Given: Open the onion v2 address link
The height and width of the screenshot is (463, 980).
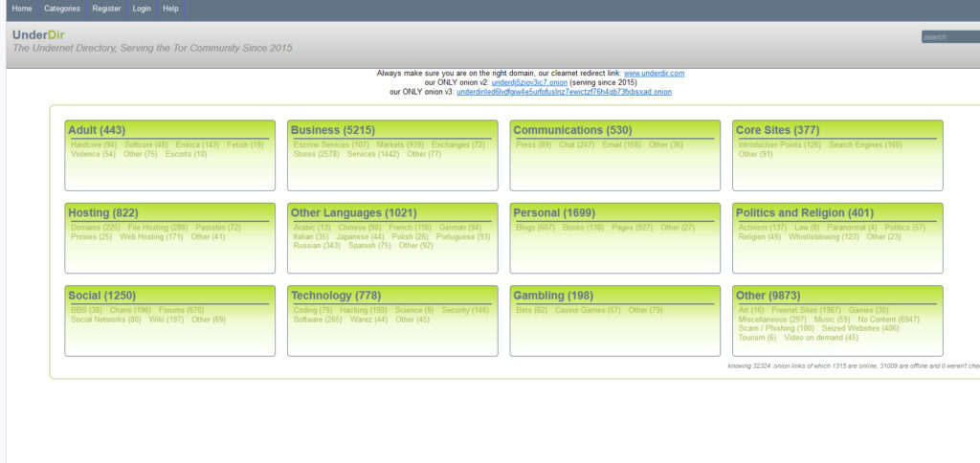Looking at the screenshot, I should [x=529, y=82].
